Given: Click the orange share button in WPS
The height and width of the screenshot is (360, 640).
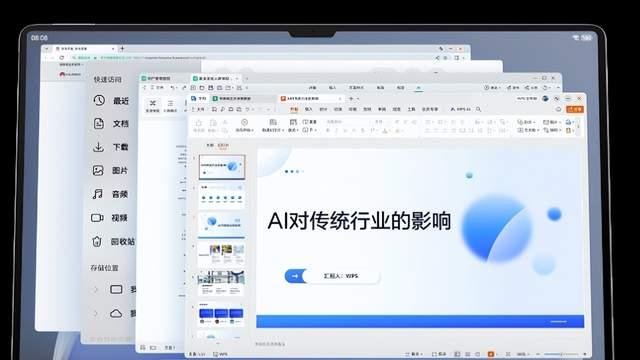Looking at the screenshot, I should (575, 109).
